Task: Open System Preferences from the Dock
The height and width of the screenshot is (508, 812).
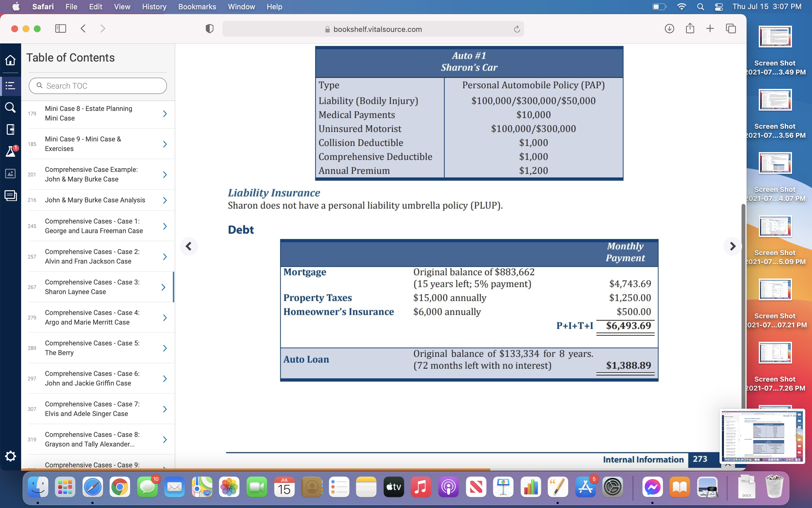Action: (x=613, y=487)
